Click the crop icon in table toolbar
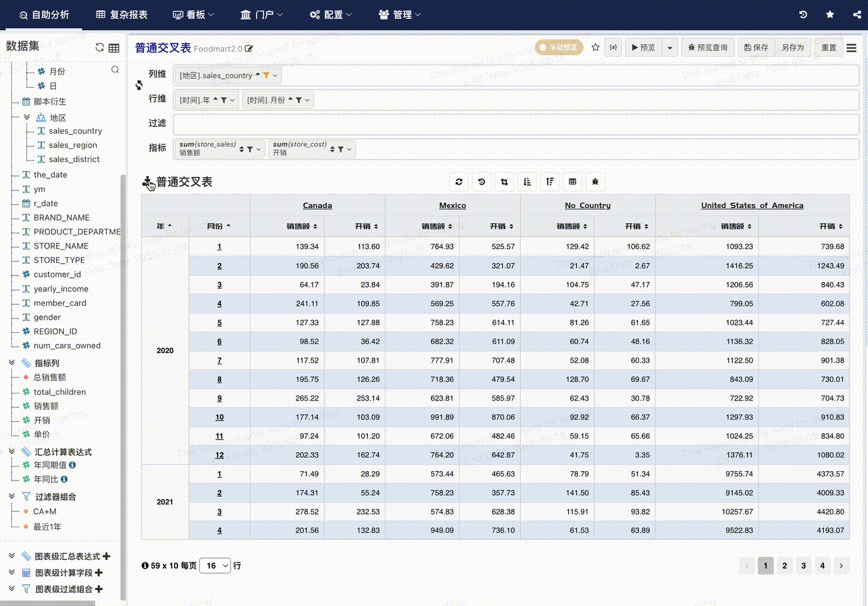The width and height of the screenshot is (868, 606). coord(504,182)
